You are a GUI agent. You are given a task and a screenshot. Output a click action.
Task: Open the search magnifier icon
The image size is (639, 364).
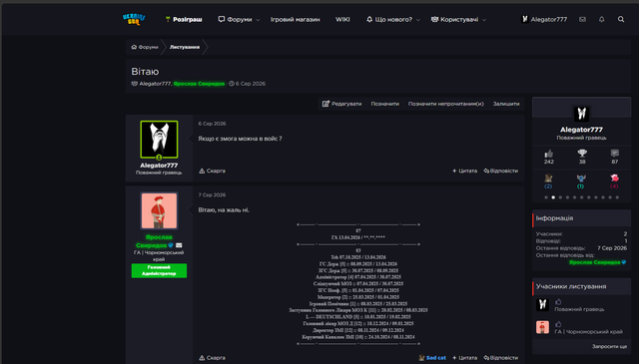621,19
